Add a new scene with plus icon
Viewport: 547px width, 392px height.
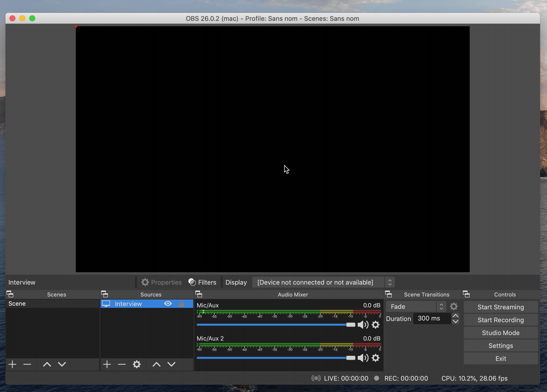click(x=12, y=364)
